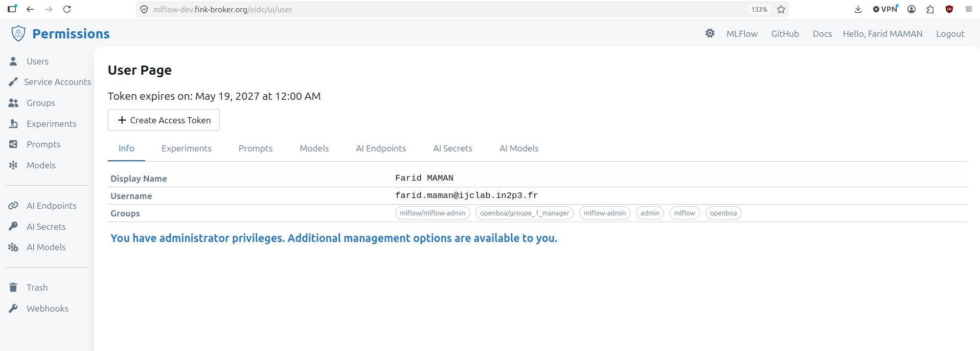Click the Users person icon in sidebar
The width and height of the screenshot is (980, 351).
coord(13,61)
